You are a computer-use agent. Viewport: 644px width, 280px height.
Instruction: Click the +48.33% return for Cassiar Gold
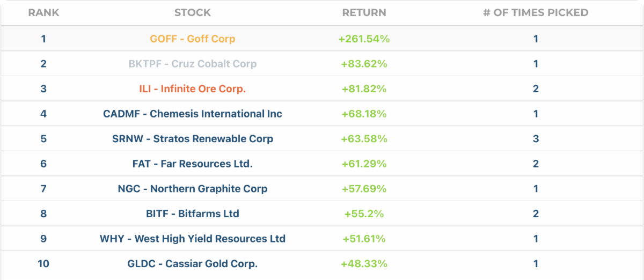click(x=364, y=264)
